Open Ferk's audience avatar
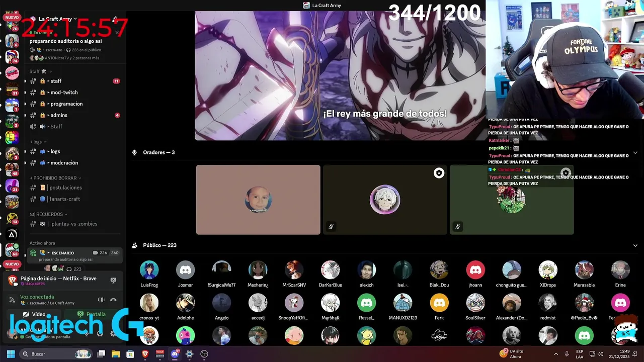 439,303
